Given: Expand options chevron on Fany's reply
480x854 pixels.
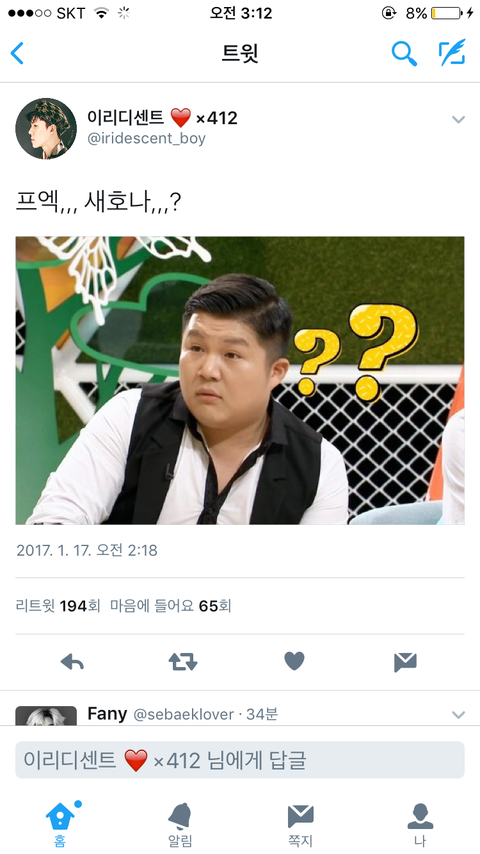Looking at the screenshot, I should [x=459, y=715].
